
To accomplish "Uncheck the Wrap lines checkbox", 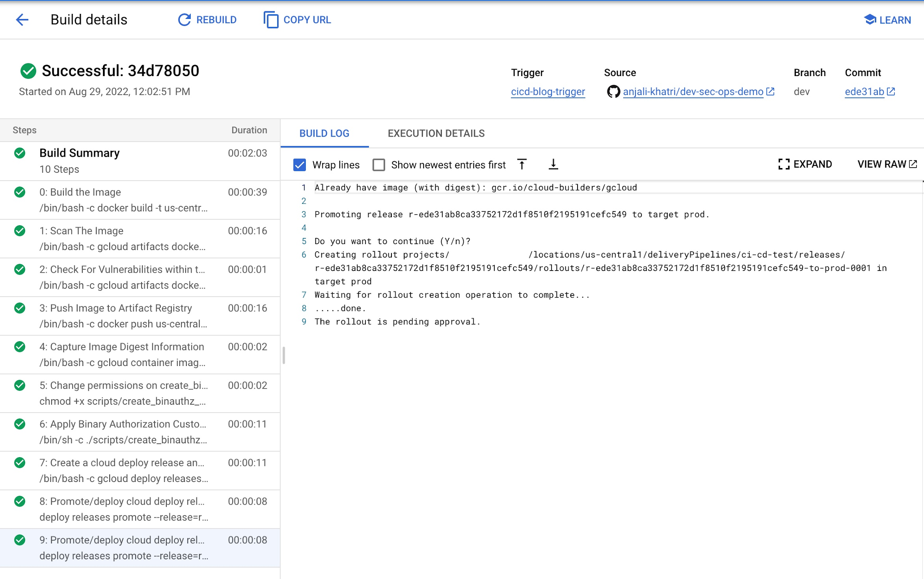I will tap(299, 165).
